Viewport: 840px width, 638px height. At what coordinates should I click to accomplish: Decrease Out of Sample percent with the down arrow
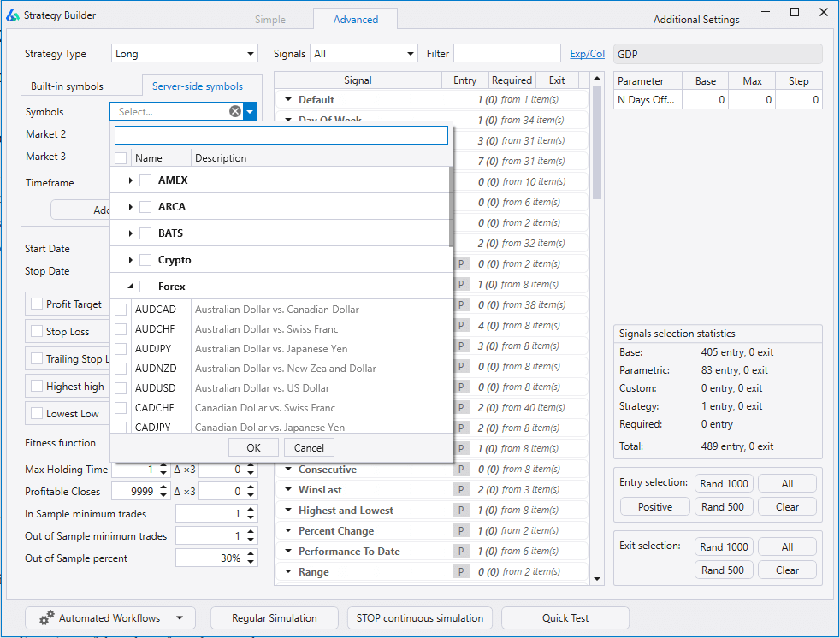[251, 562]
